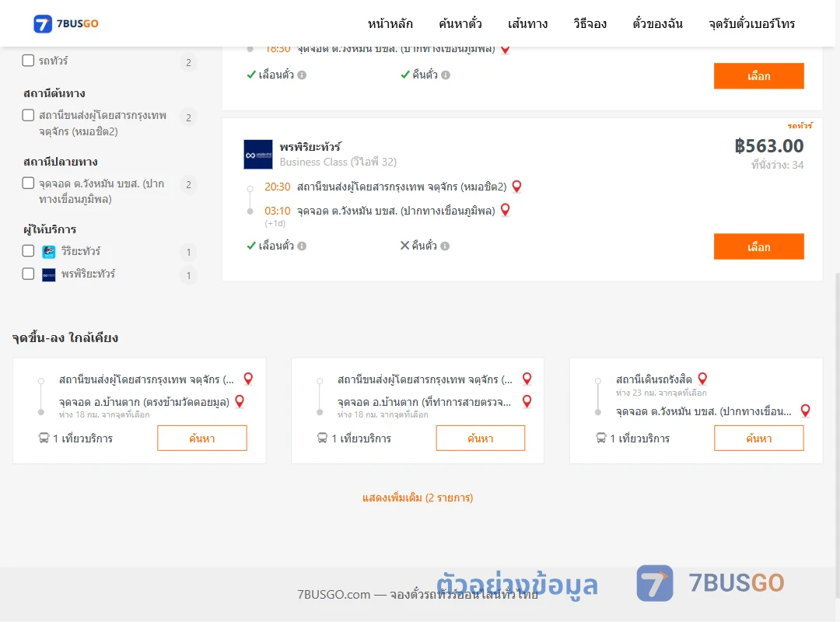Click the X mark beside คืนตั๋ว on พรพิริยะทัวร์

click(x=405, y=246)
